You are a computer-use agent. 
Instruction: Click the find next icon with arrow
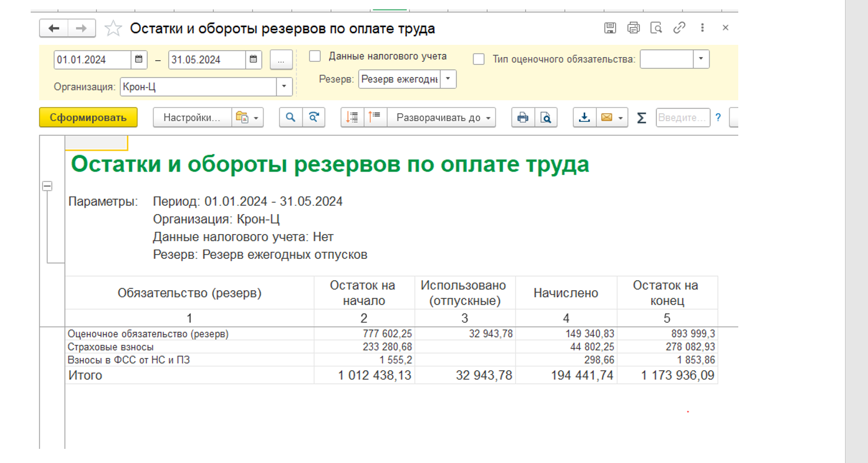point(314,117)
